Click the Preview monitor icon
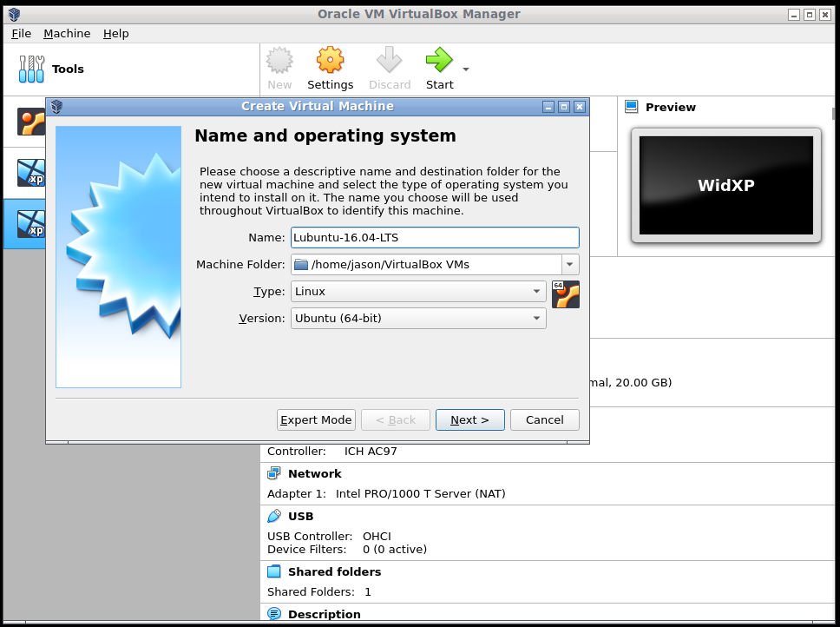Image resolution: width=840 pixels, height=627 pixels. (x=632, y=107)
